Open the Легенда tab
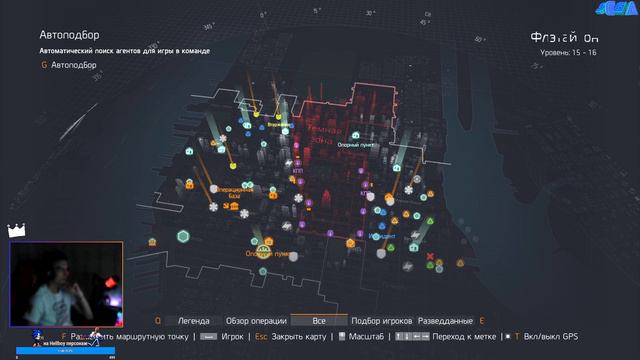 [x=193, y=321]
